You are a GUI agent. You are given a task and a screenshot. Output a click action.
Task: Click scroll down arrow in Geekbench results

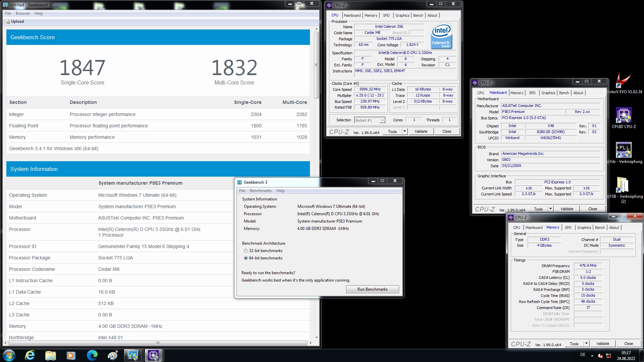pyautogui.click(x=316, y=338)
